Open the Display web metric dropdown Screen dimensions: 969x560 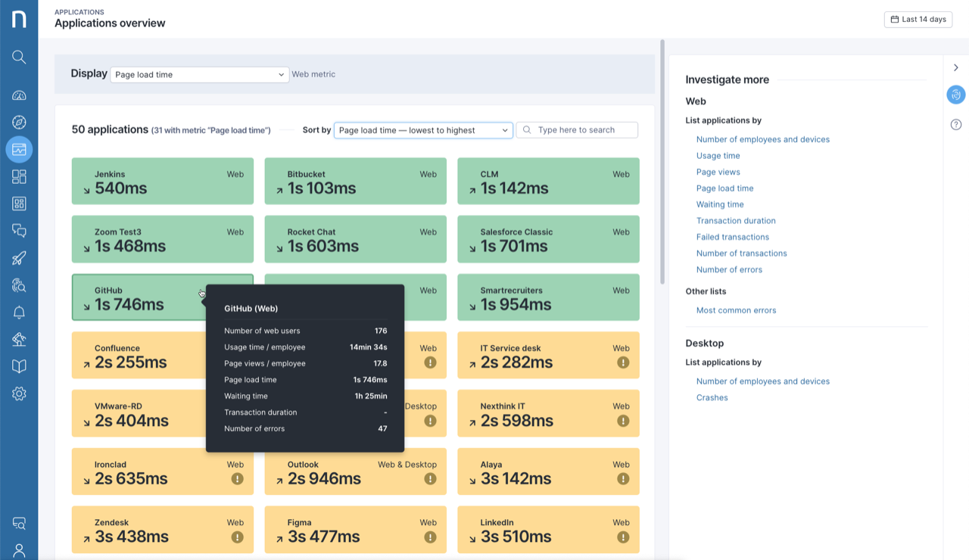pyautogui.click(x=199, y=74)
